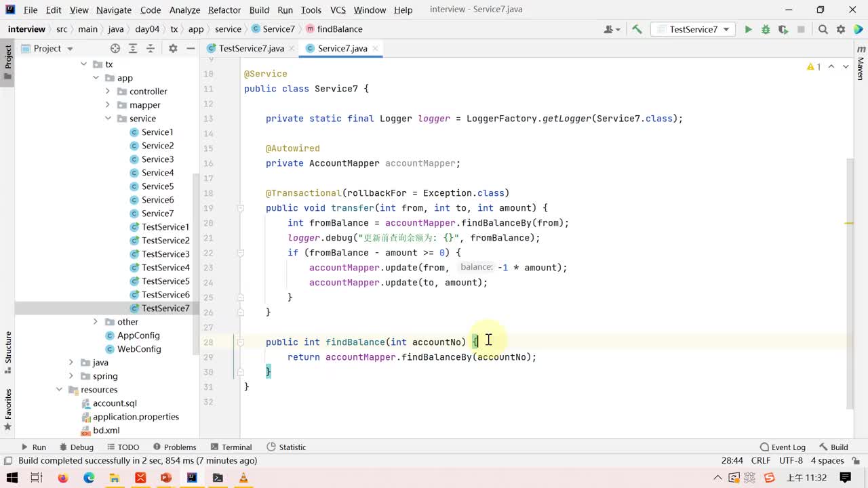The image size is (868, 488).
Task: Go to next highlighted error arrow
Action: [x=846, y=66]
